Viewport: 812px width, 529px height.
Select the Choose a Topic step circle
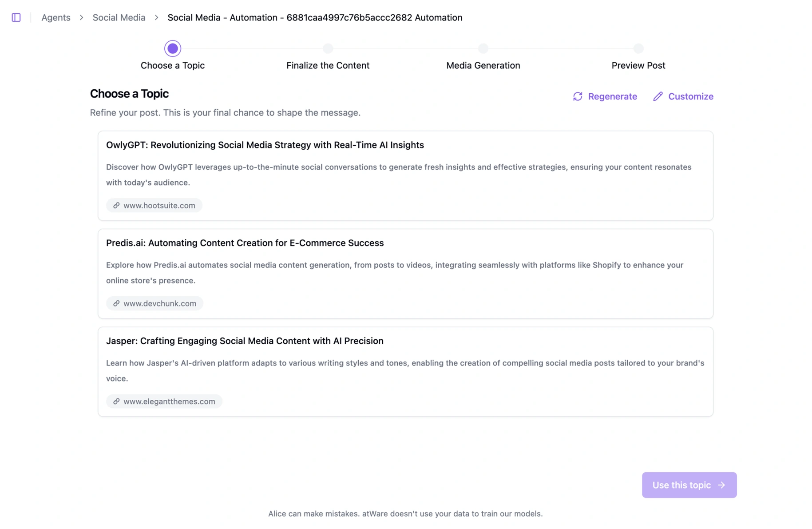(173, 48)
